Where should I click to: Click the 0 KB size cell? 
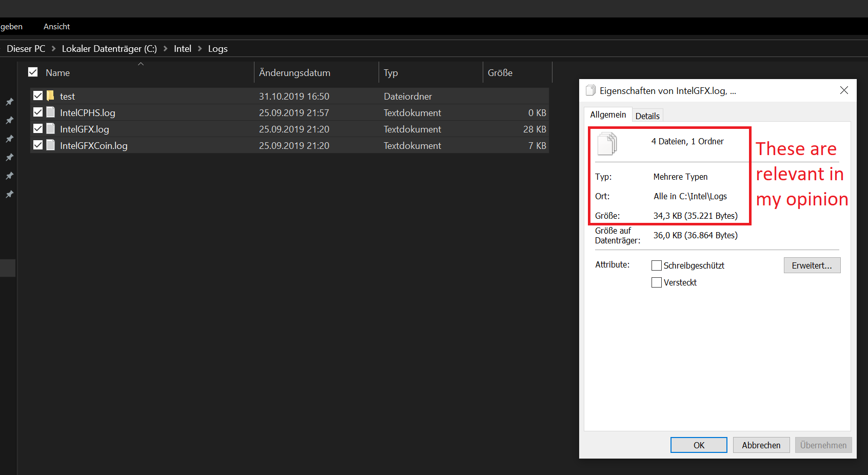pyautogui.click(x=537, y=112)
